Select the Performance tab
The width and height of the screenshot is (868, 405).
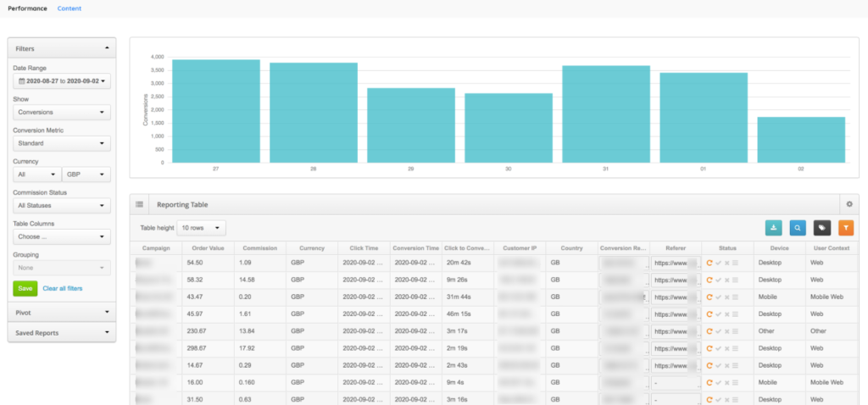click(x=28, y=8)
